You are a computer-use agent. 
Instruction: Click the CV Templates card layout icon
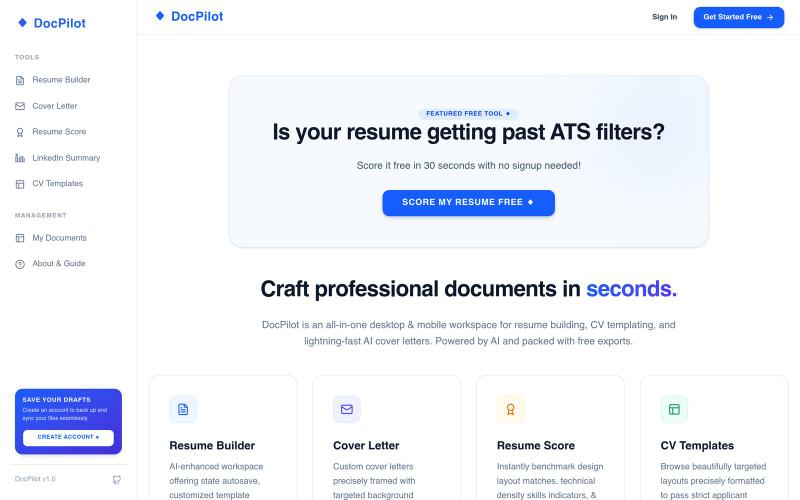674,409
